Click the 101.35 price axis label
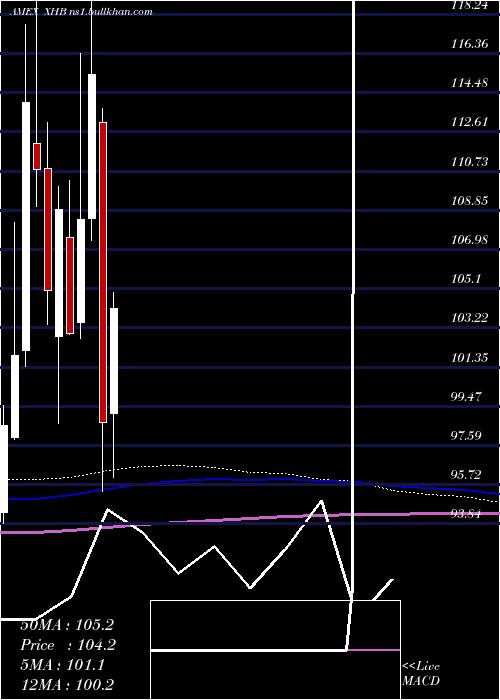 [469, 358]
